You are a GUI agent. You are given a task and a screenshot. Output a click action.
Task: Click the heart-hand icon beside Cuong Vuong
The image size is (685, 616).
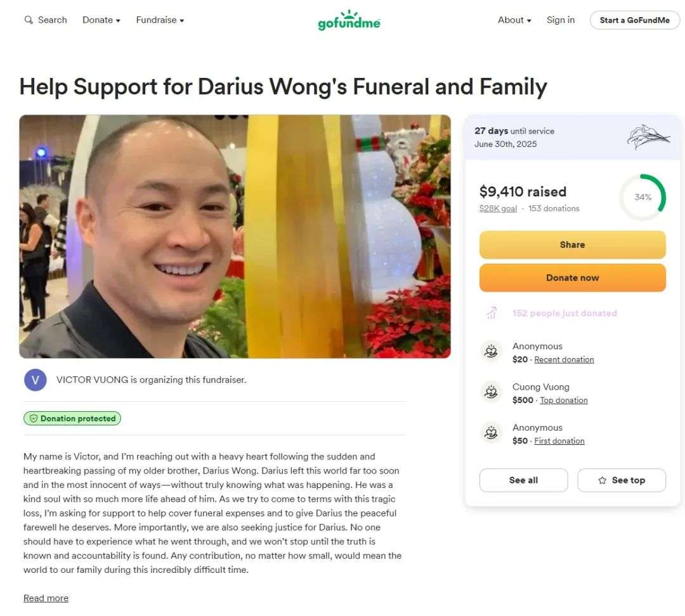coord(491,392)
